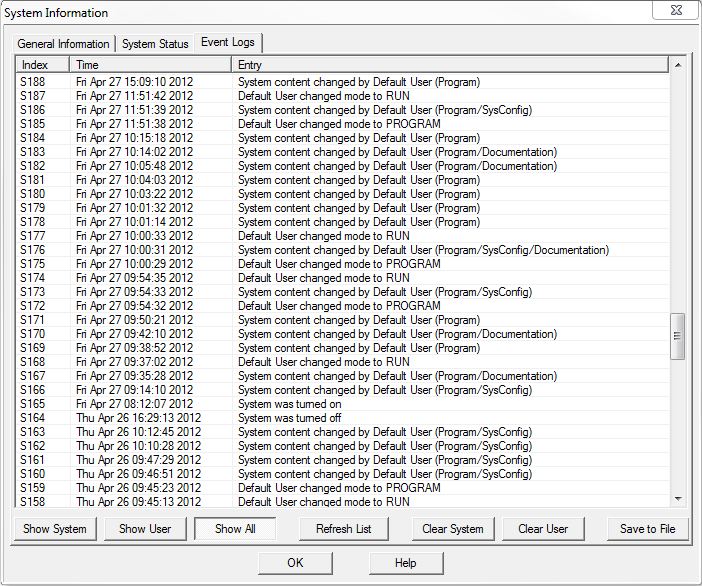The image size is (702, 586).
Task: Click the Show System button
Action: pos(55,529)
